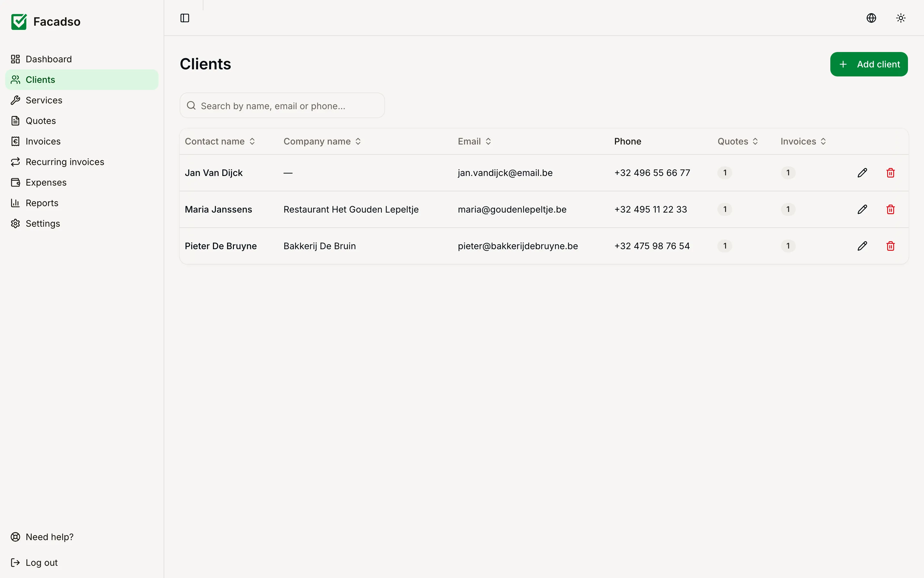Image resolution: width=924 pixels, height=578 pixels.
Task: Click phone +32 496 55 66 77
Action: coord(652,173)
